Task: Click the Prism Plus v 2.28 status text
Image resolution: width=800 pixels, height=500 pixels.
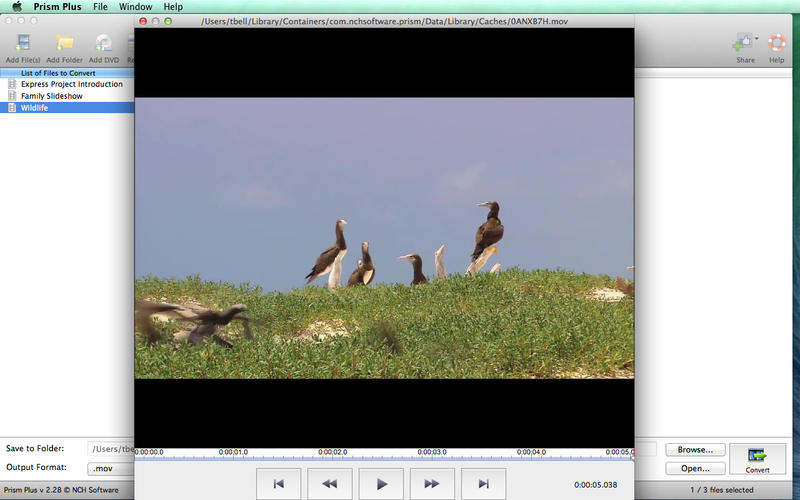Action: (61, 490)
